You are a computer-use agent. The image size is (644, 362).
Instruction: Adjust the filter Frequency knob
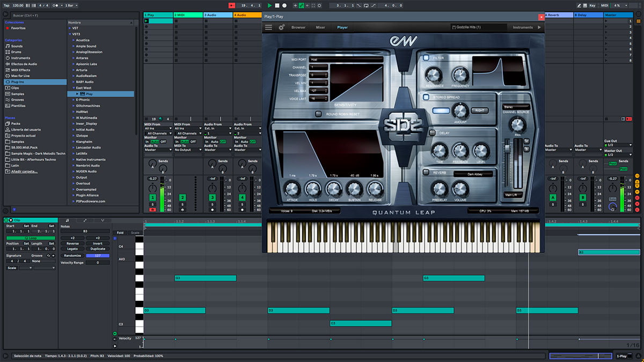pos(460,75)
